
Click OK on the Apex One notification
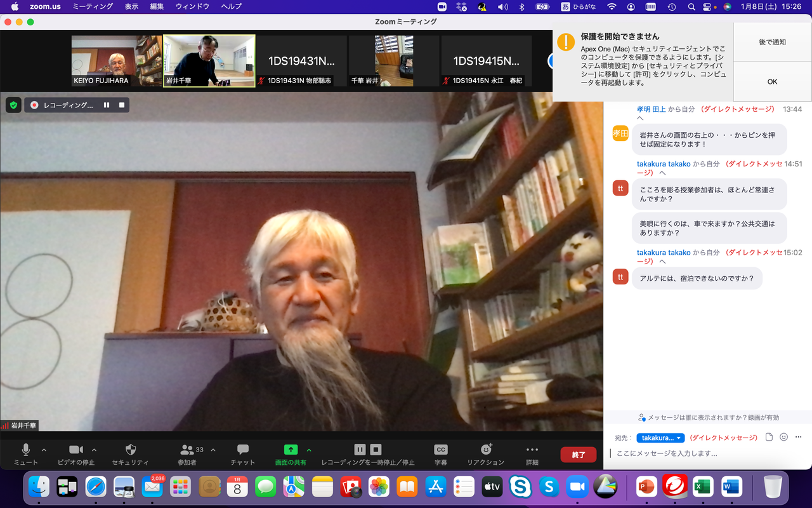(772, 81)
